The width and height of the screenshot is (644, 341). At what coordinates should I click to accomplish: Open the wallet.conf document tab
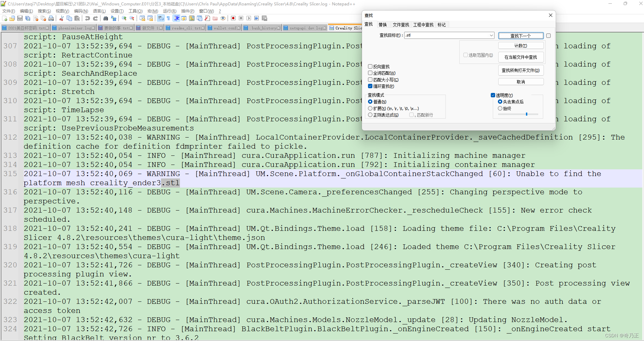[225, 28]
